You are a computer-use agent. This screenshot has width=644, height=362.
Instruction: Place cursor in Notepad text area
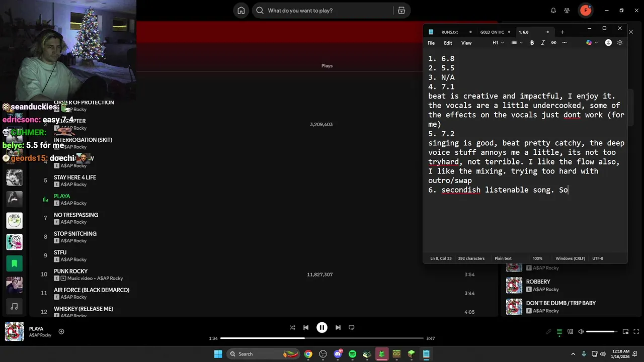525,151
